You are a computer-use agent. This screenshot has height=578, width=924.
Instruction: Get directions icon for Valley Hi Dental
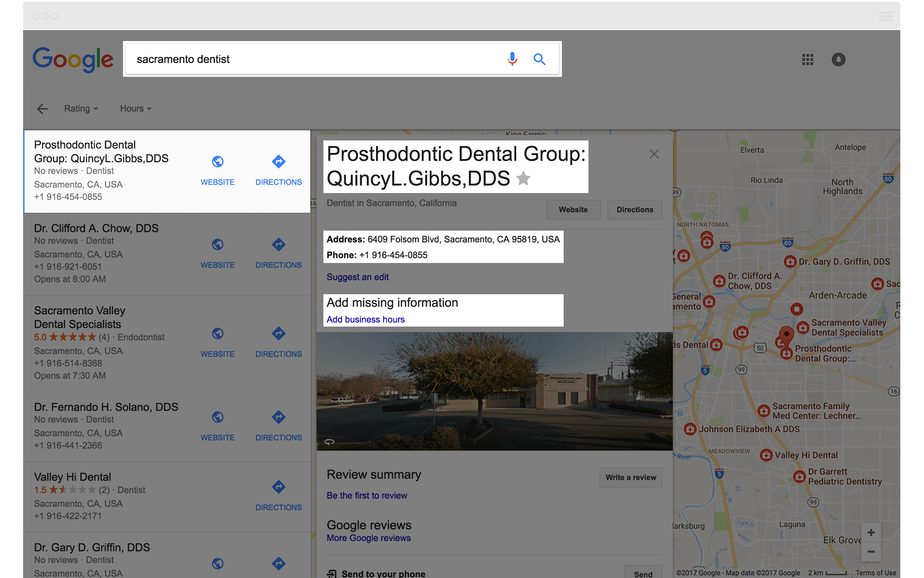(x=279, y=487)
